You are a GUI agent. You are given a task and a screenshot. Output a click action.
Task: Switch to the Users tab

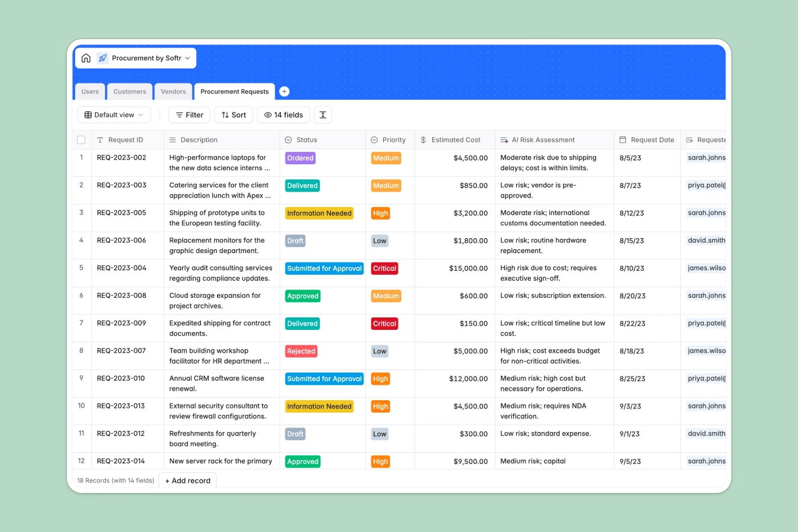(x=90, y=92)
